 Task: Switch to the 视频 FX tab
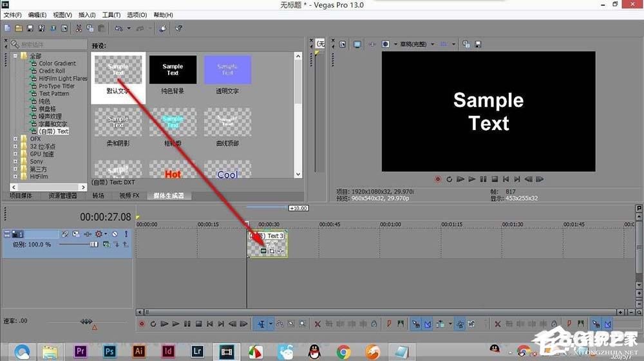pos(129,196)
